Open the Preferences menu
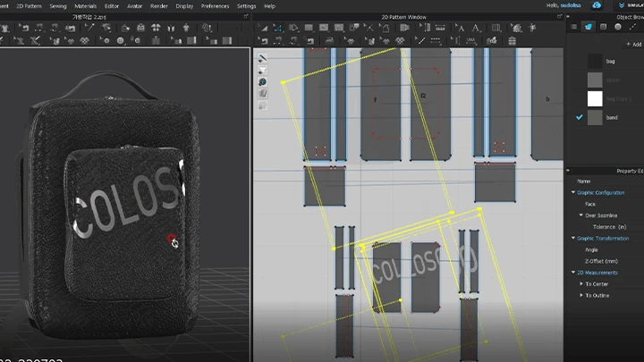Screen dimensions: 644x362 point(215,6)
